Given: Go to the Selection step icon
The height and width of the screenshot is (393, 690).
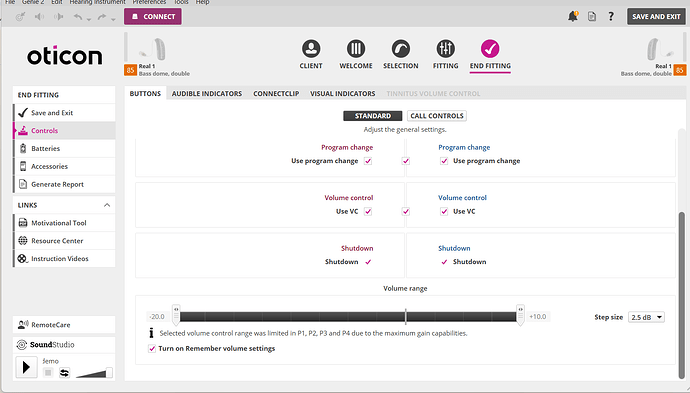Looking at the screenshot, I should pos(400,48).
